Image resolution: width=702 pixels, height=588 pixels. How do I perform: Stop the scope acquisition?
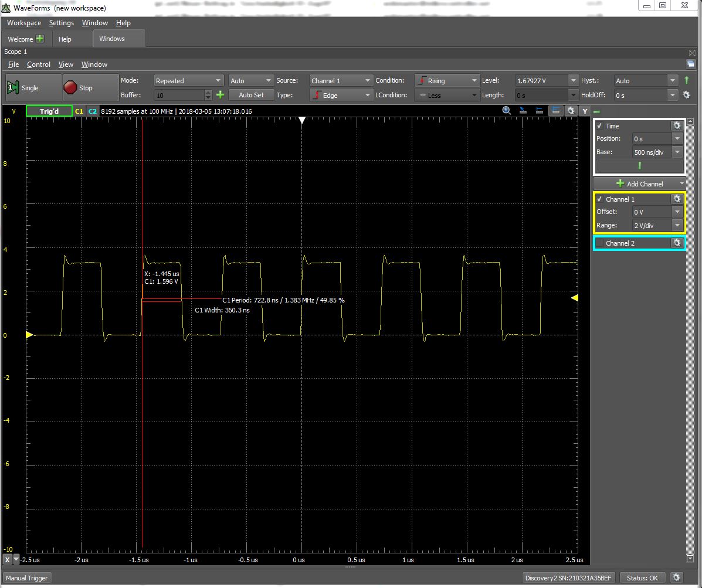(91, 88)
